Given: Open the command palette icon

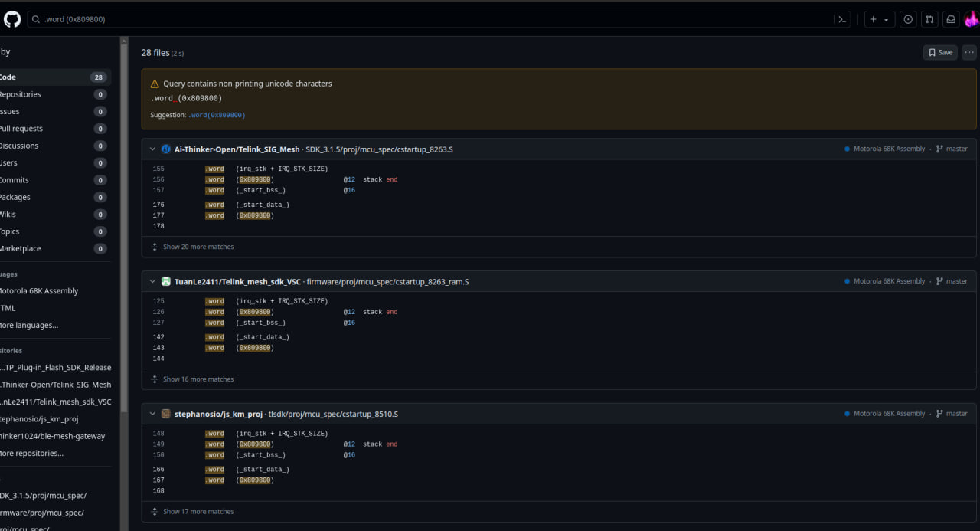Looking at the screenshot, I should point(842,19).
